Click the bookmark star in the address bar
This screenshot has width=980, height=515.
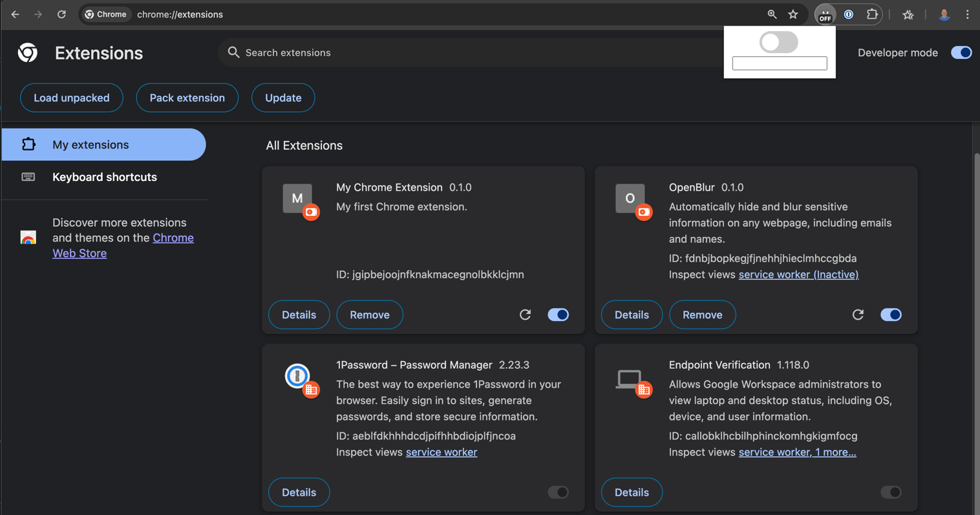click(793, 14)
